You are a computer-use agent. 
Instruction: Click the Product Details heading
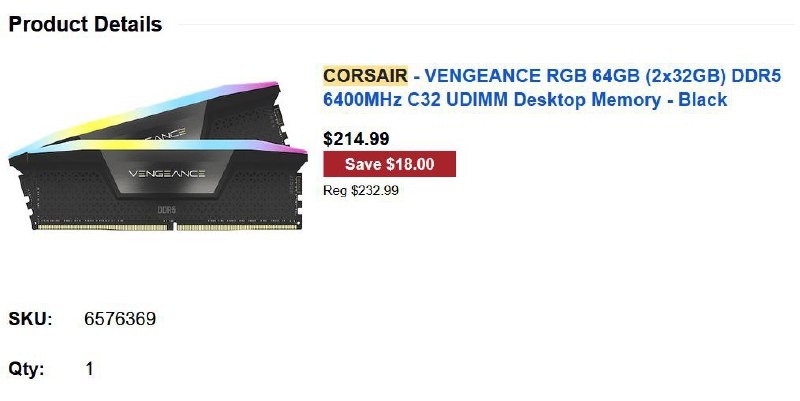pyautogui.click(x=85, y=25)
